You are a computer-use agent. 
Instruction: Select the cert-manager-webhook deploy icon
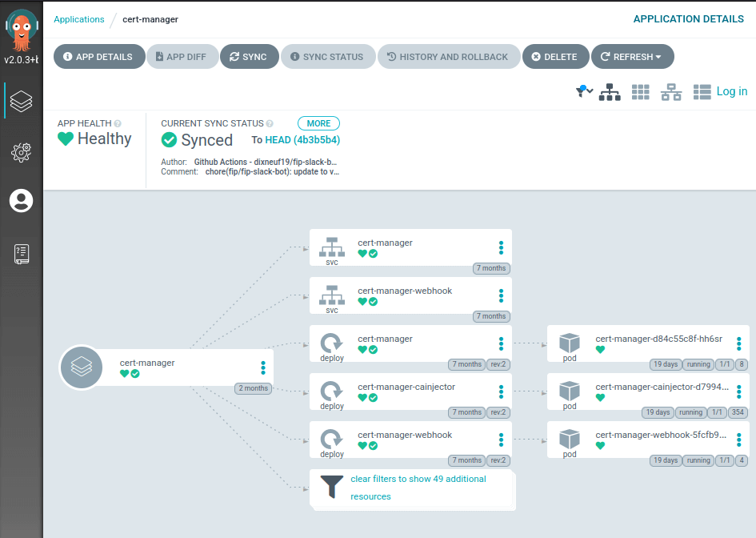point(332,439)
